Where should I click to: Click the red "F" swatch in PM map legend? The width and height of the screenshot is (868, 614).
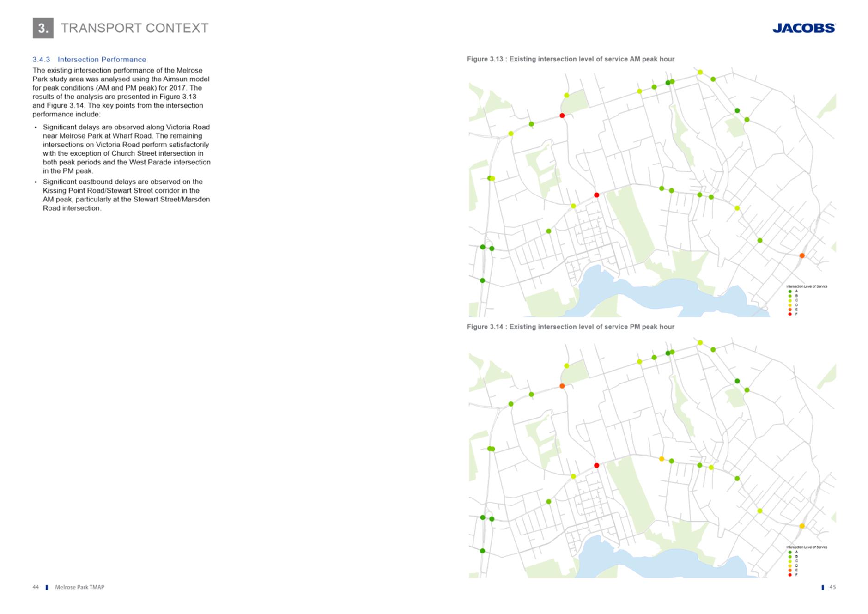point(790,575)
